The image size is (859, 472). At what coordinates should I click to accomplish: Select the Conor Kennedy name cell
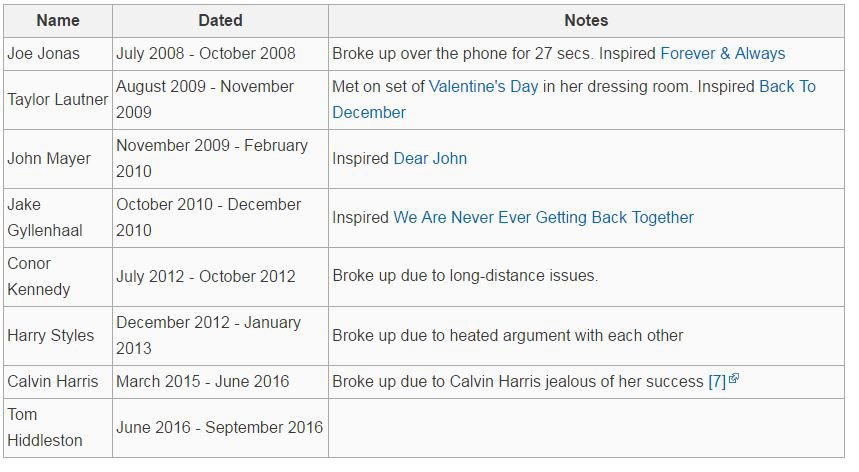tap(39, 277)
